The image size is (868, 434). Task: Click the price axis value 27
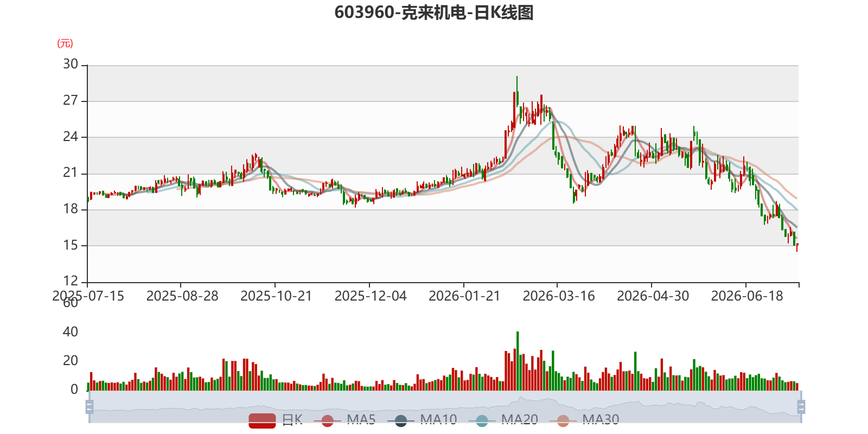pyautogui.click(x=71, y=100)
